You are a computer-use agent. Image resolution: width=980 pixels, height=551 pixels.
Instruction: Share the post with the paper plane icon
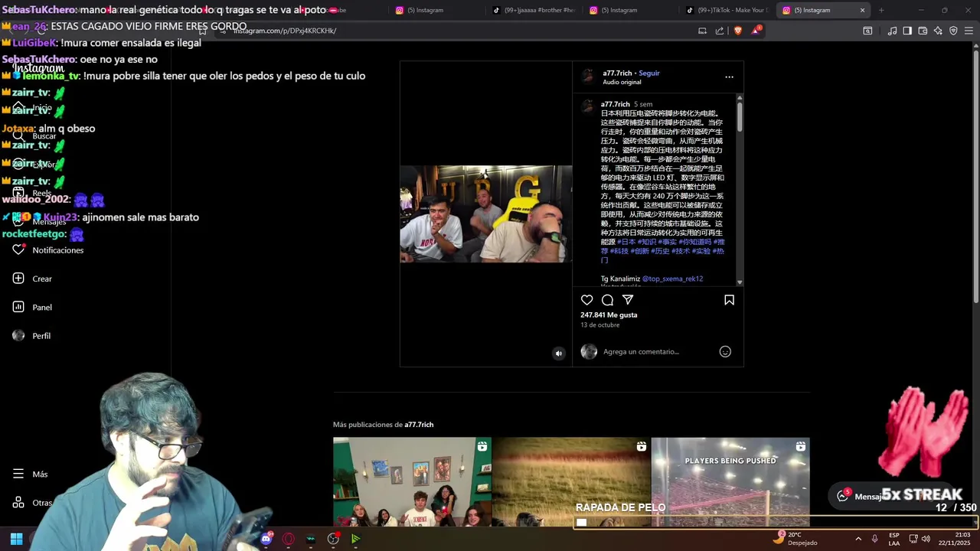click(628, 300)
